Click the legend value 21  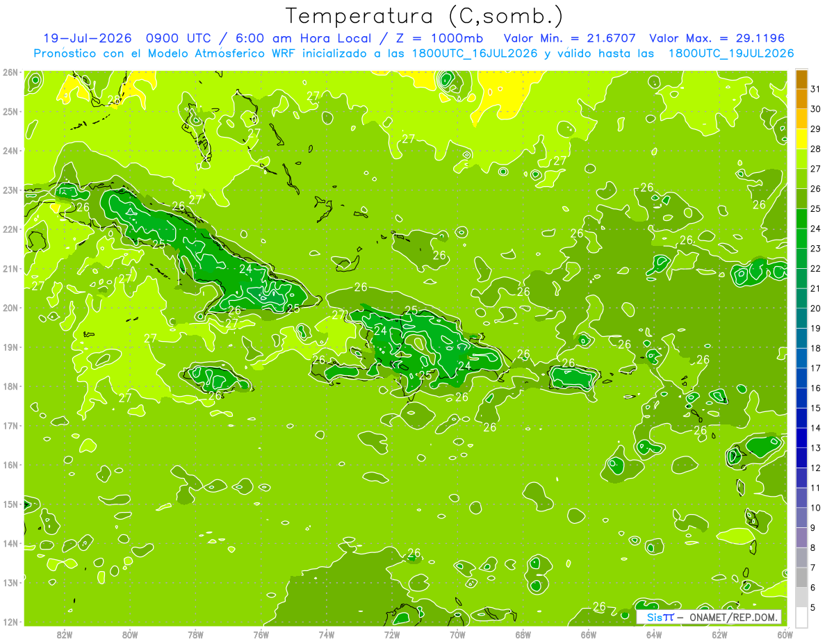(x=816, y=288)
